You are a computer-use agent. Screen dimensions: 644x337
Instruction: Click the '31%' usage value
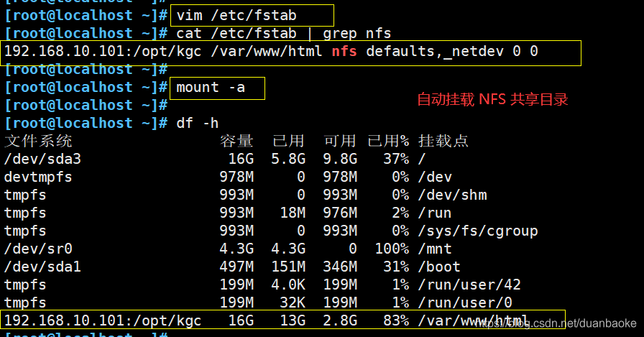396,267
